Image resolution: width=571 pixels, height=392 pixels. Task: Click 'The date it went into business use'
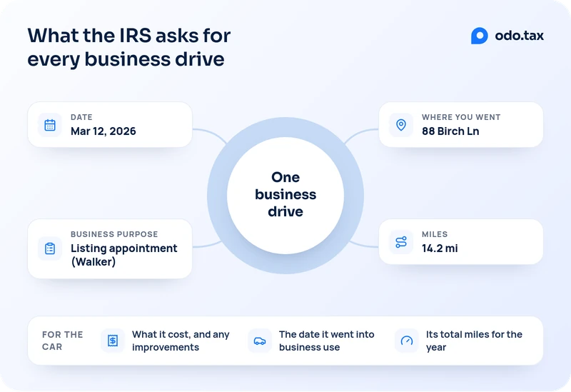click(327, 341)
